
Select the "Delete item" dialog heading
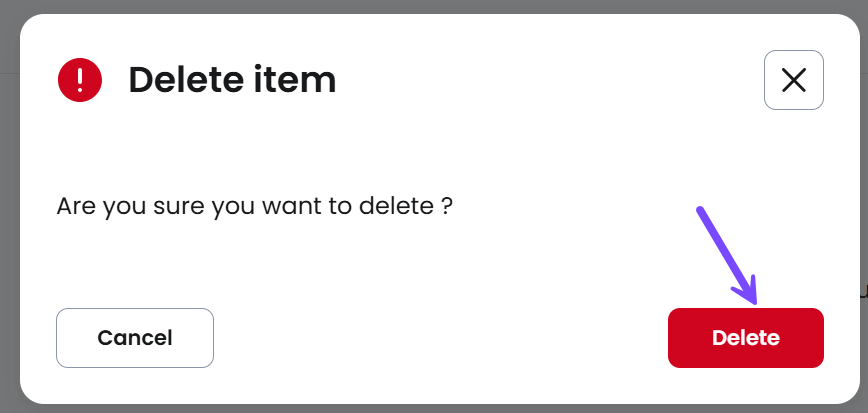232,80
